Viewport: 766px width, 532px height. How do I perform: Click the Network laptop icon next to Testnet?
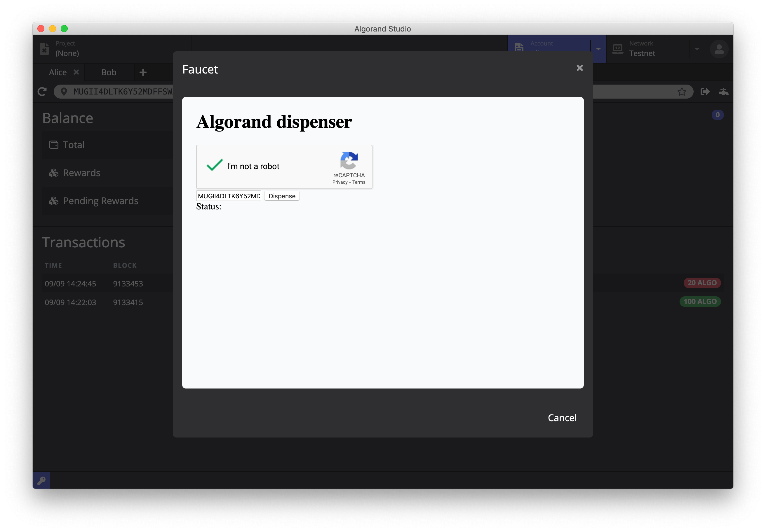click(x=618, y=49)
